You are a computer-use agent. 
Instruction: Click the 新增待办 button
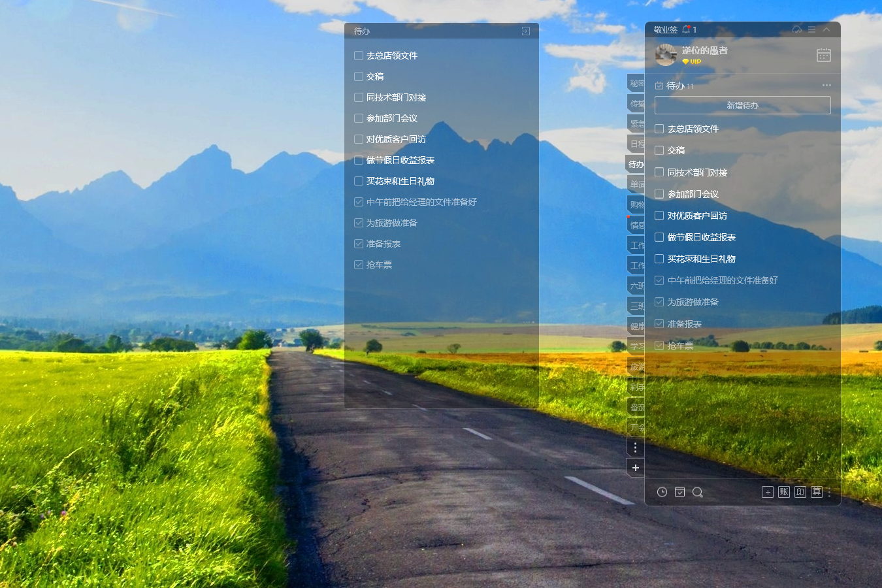pos(742,105)
